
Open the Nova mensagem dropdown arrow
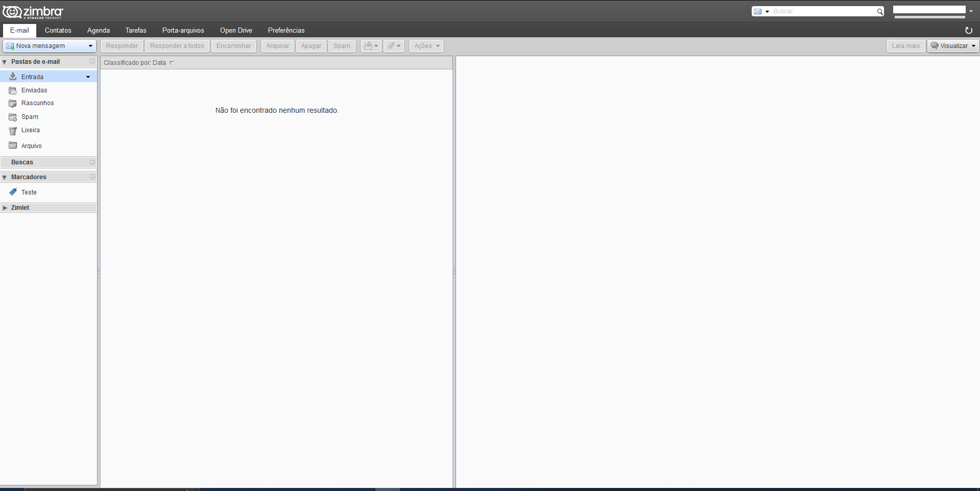point(90,46)
